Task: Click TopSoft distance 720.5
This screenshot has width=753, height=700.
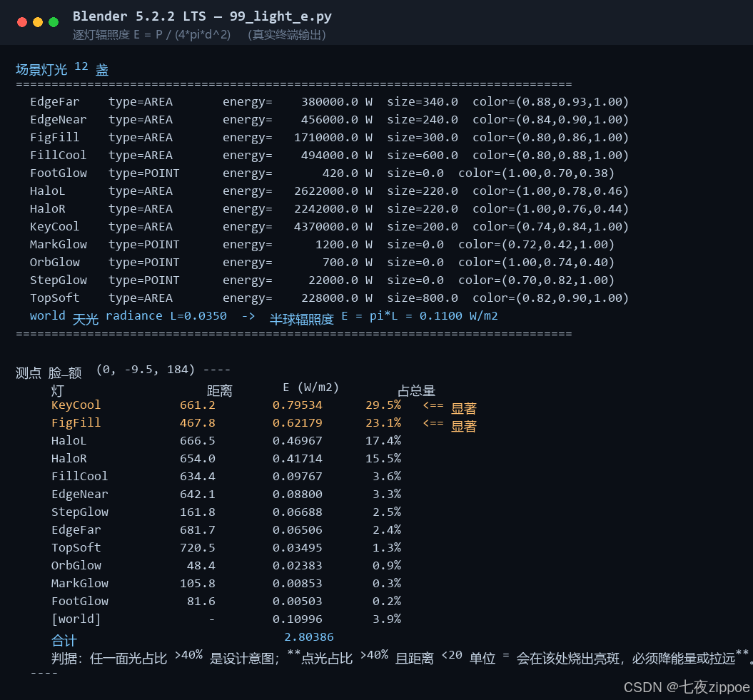Action: coord(198,548)
